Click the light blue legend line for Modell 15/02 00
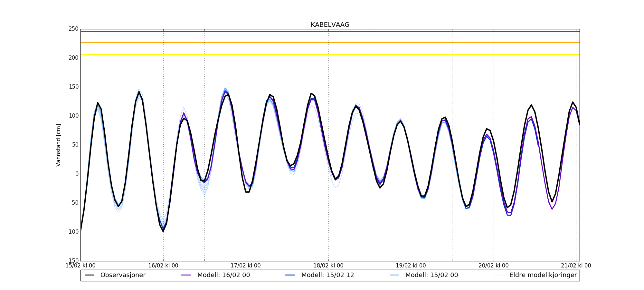 [394, 275]
